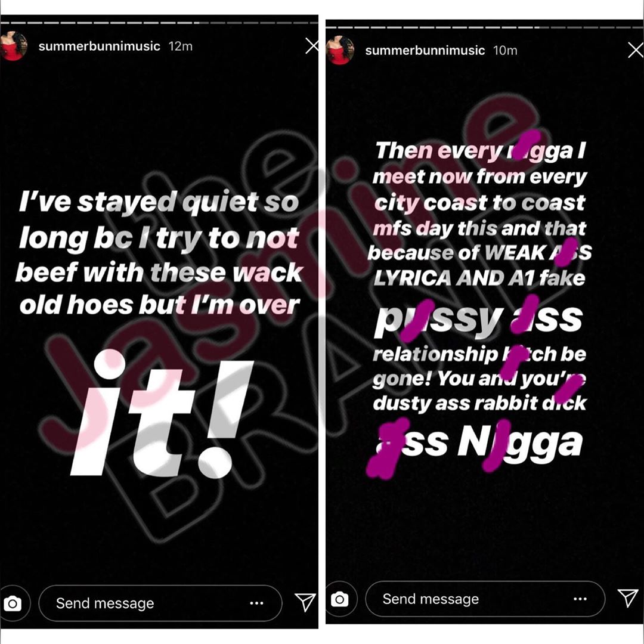Focus right Send message field
Viewport: 644px width, 644px height.
coord(485,599)
